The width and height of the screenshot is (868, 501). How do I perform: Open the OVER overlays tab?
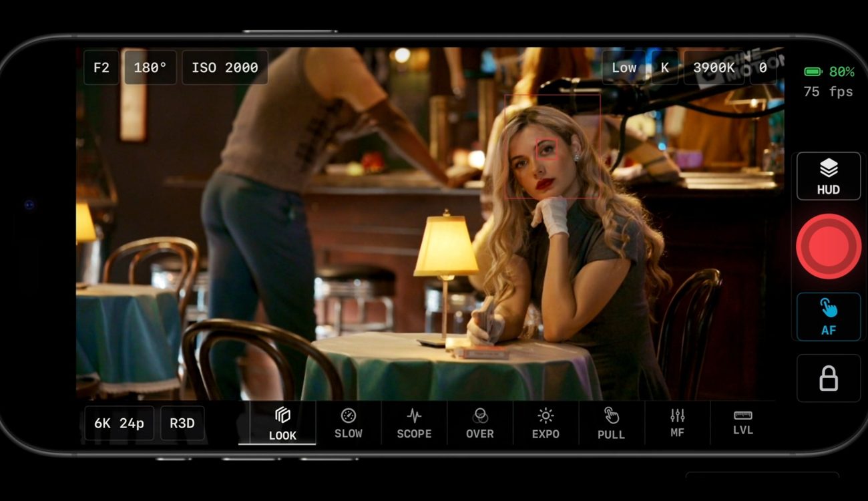coord(479,424)
